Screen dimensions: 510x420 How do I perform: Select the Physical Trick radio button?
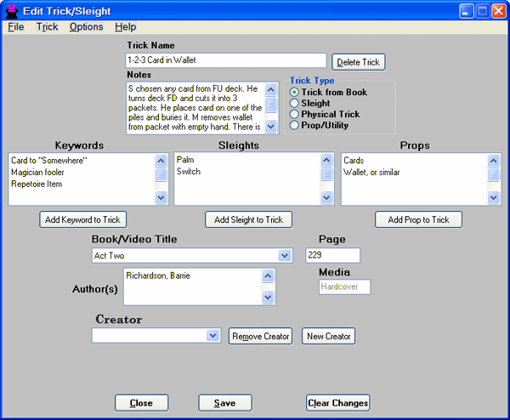click(295, 114)
